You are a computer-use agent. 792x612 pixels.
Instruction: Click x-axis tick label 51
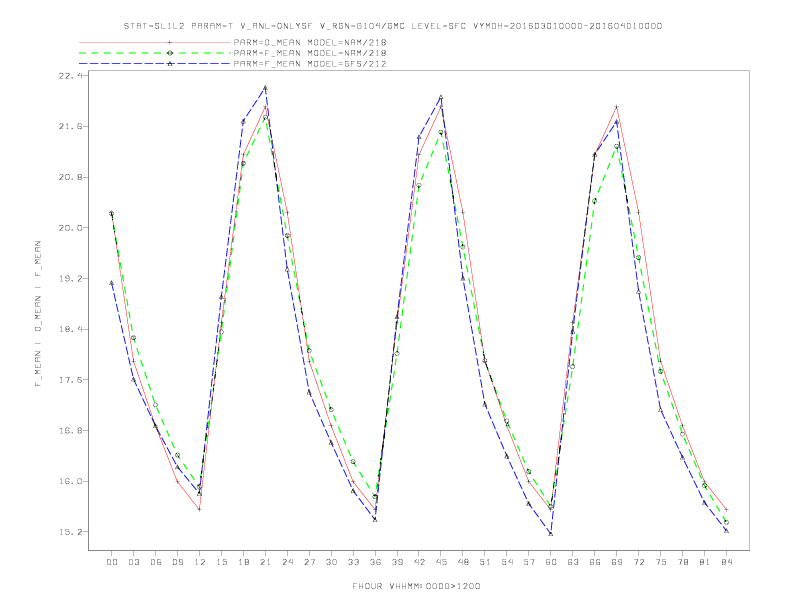[x=485, y=562]
